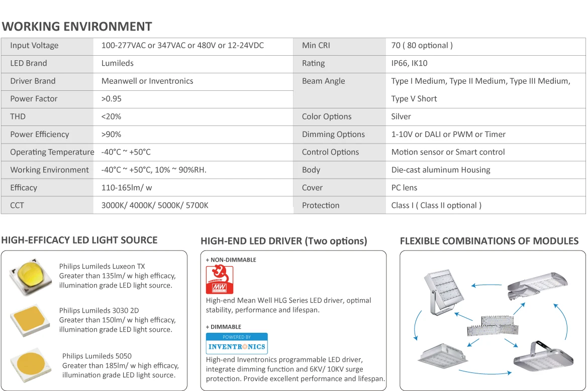Image resolution: width=588 pixels, height=391 pixels.
Task: Click the WORKING ENVIRONMENT heading
Action: (x=77, y=27)
